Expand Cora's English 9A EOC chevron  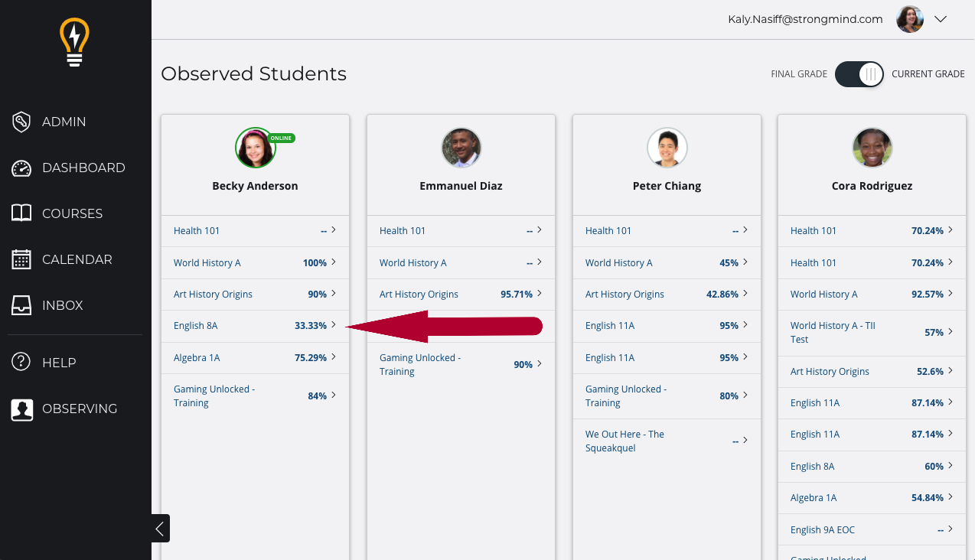[x=951, y=529]
